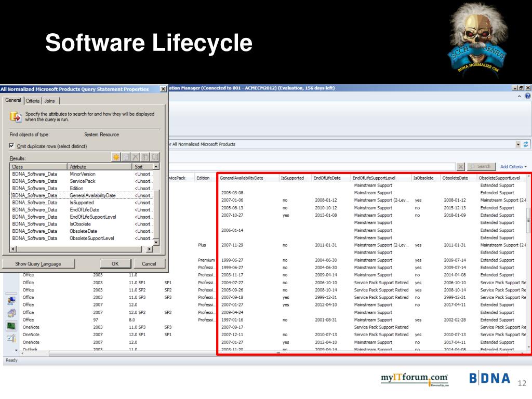Sort by the Attribute column header in dialog
Image resolution: width=532 pixels, height=399 pixels.
pyautogui.click(x=100, y=167)
